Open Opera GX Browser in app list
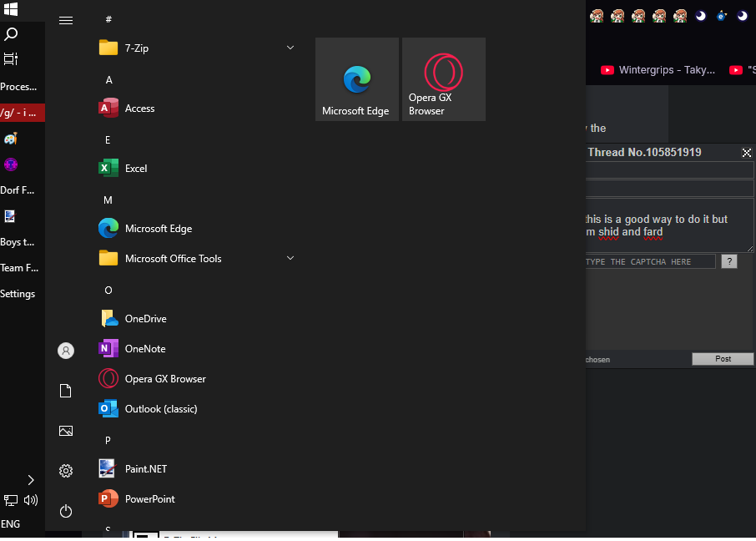The width and height of the screenshot is (756, 541). [x=197, y=378]
